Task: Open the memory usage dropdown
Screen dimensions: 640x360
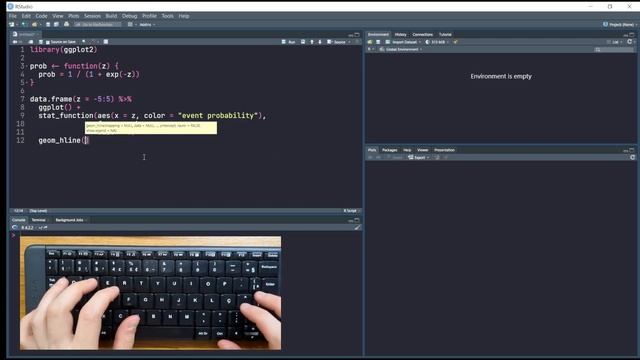Action: (x=437, y=42)
